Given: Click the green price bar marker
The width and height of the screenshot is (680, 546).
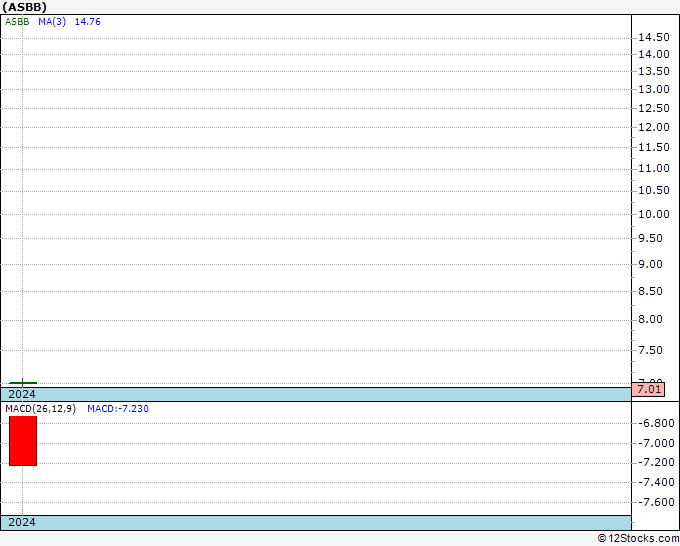Looking at the screenshot, I should coord(23,383).
